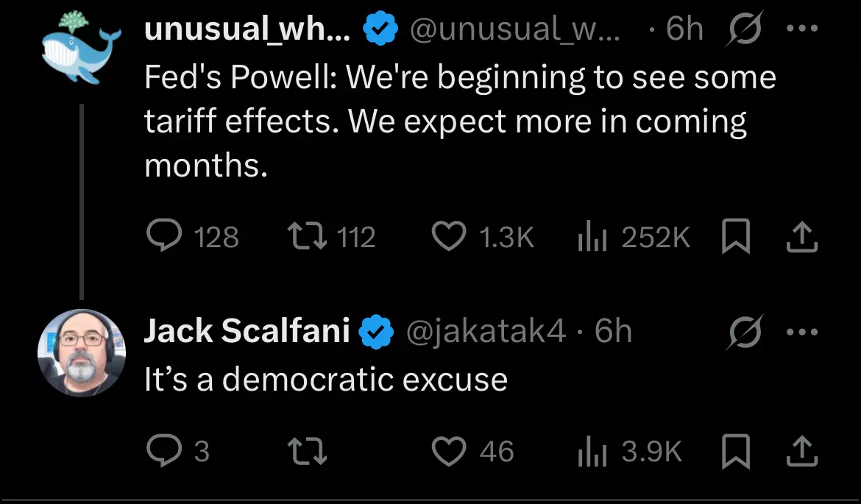Open unusual_whales whale avatar profile
This screenshot has width=861, height=504.
81,47
